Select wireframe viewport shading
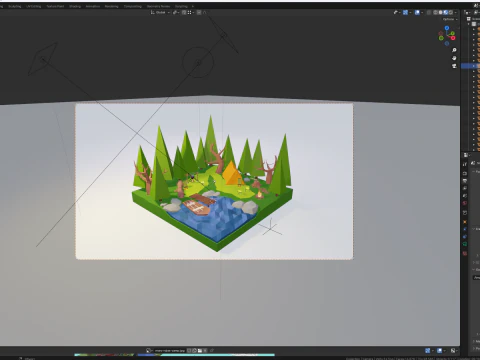Screen dimensions: 480x360 [435, 12]
